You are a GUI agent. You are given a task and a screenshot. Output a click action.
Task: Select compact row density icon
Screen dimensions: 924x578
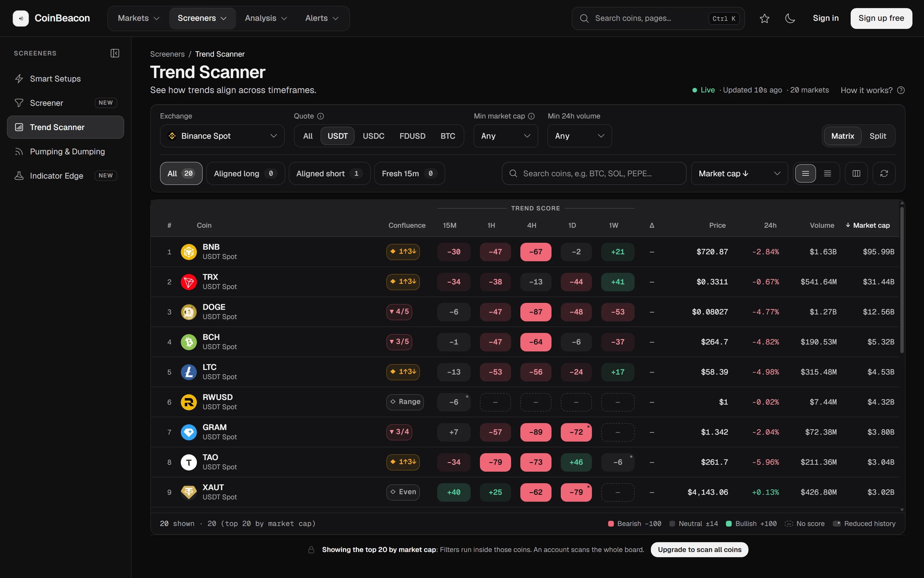(x=827, y=174)
